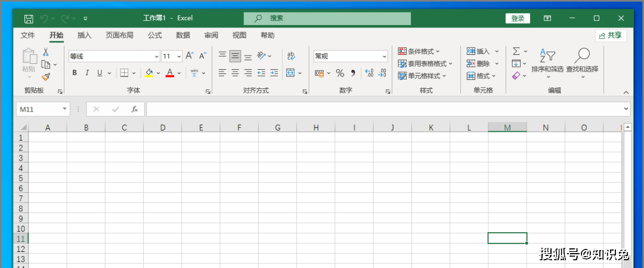Click AutoSum sigma icon
The width and height of the screenshot is (644, 268).
click(516, 51)
